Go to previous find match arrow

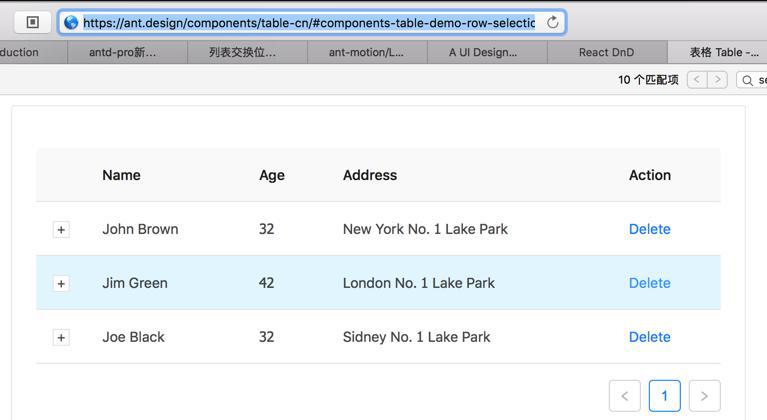697,80
